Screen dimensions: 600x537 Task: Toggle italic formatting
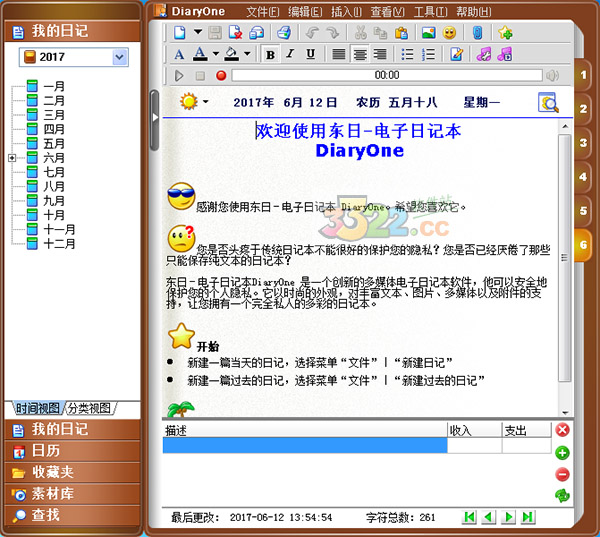[x=288, y=54]
